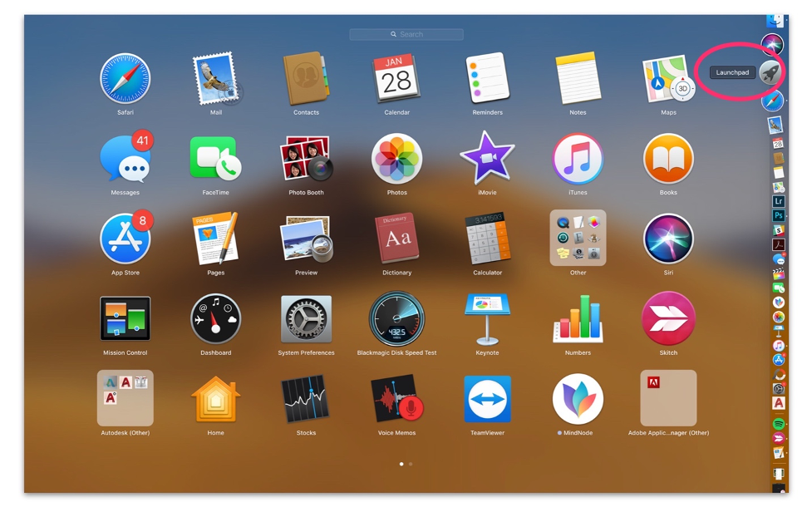812x512 pixels.
Task: Click the Maps icon in the Dock
Action: tap(779, 187)
